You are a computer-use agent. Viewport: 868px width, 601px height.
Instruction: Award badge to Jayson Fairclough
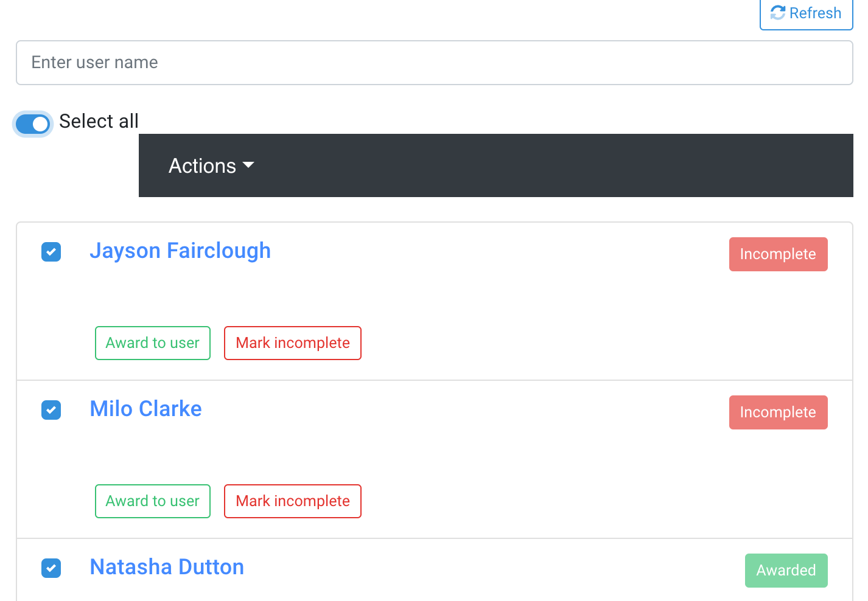(153, 343)
